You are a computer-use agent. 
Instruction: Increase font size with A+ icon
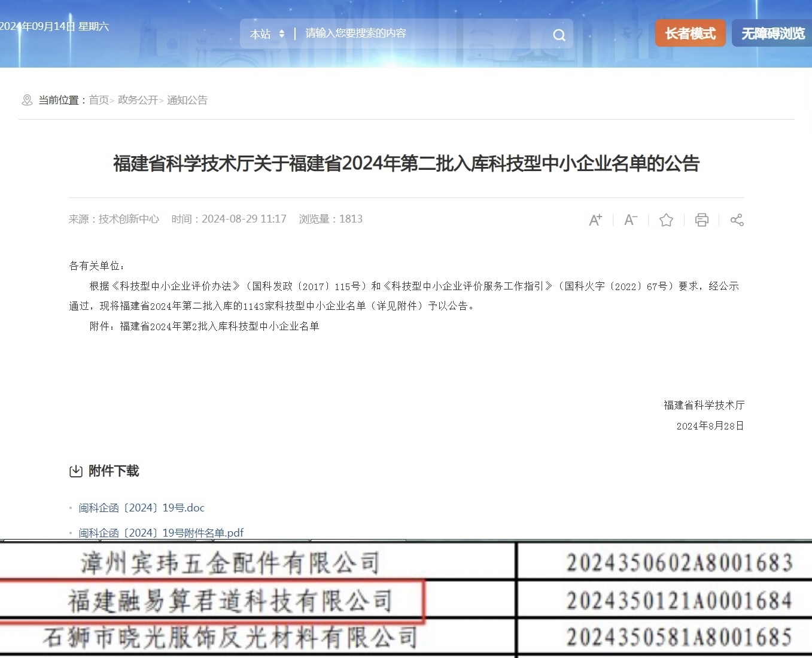595,220
